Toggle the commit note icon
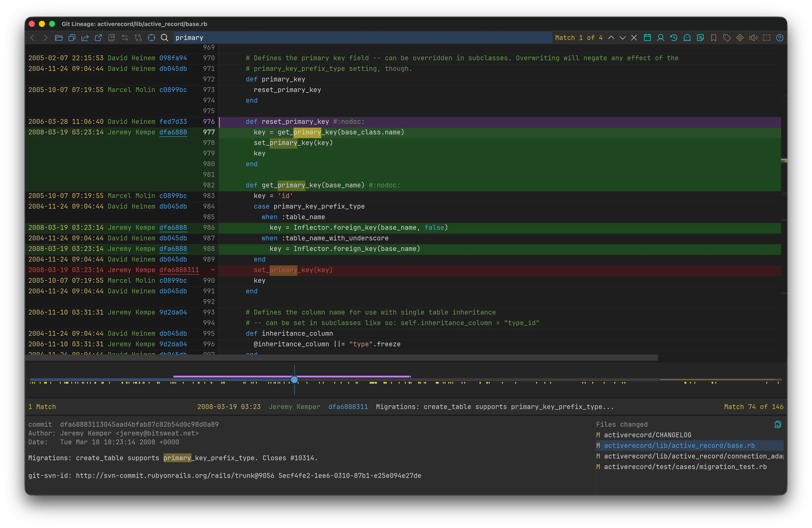The width and height of the screenshot is (812, 528). point(700,38)
